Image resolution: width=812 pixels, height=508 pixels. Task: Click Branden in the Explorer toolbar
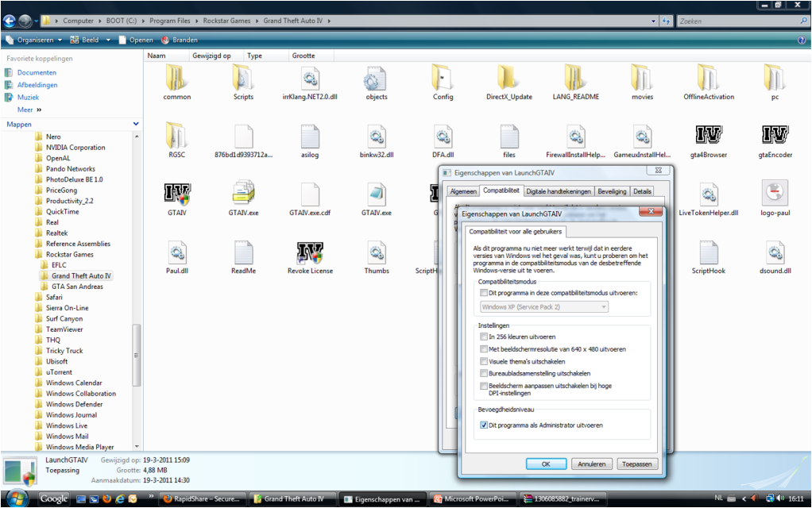pos(180,40)
